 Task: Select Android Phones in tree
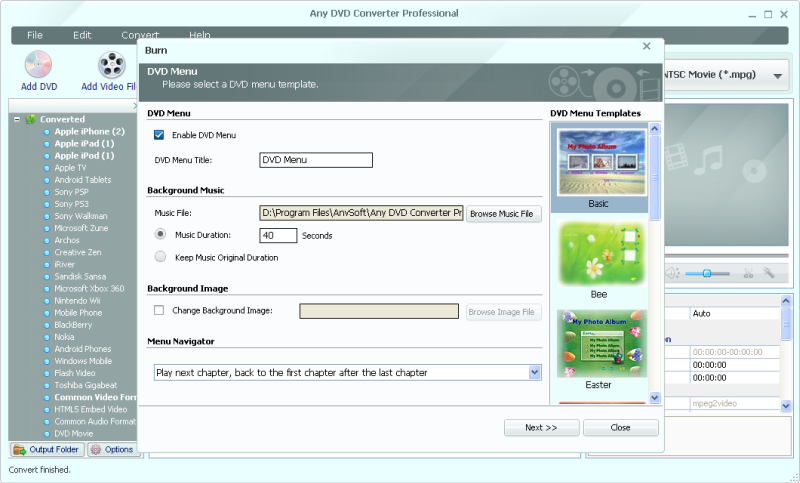tap(83, 349)
